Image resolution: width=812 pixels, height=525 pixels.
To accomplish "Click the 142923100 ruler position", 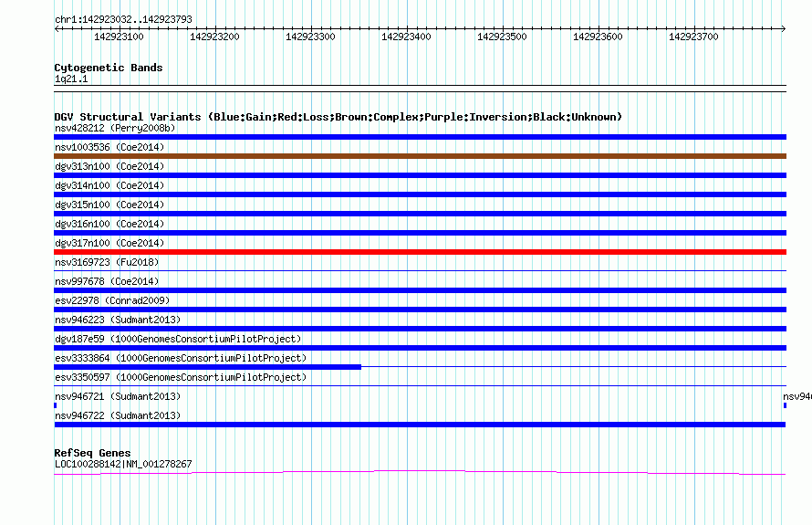I will pos(120,37).
